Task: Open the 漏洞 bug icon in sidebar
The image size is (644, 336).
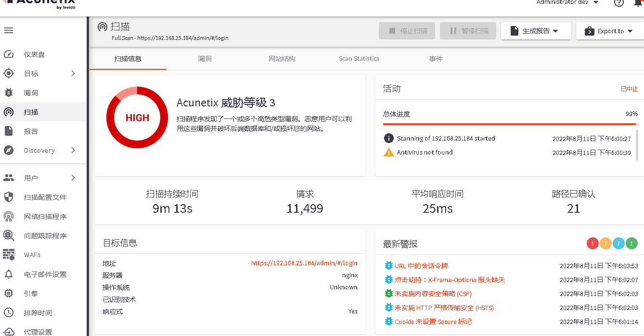Action: click(9, 93)
